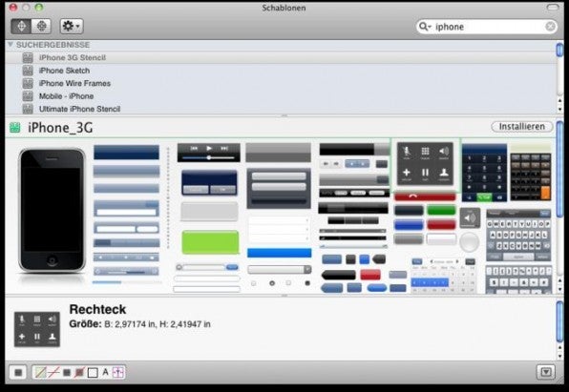The width and height of the screenshot is (569, 392).
Task: Select the left arrow-cross tool in the toolbar toggle
Action: tap(21, 26)
